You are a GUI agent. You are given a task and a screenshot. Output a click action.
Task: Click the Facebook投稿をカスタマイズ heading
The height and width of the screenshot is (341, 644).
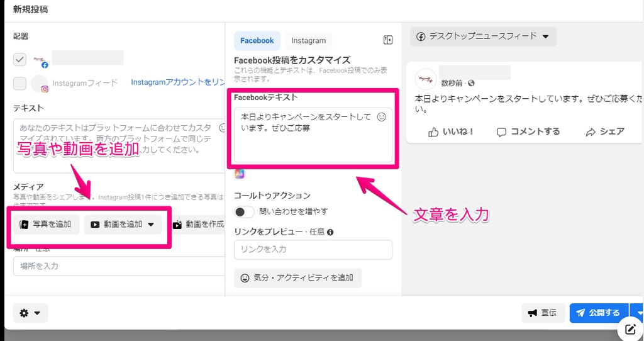(x=292, y=60)
